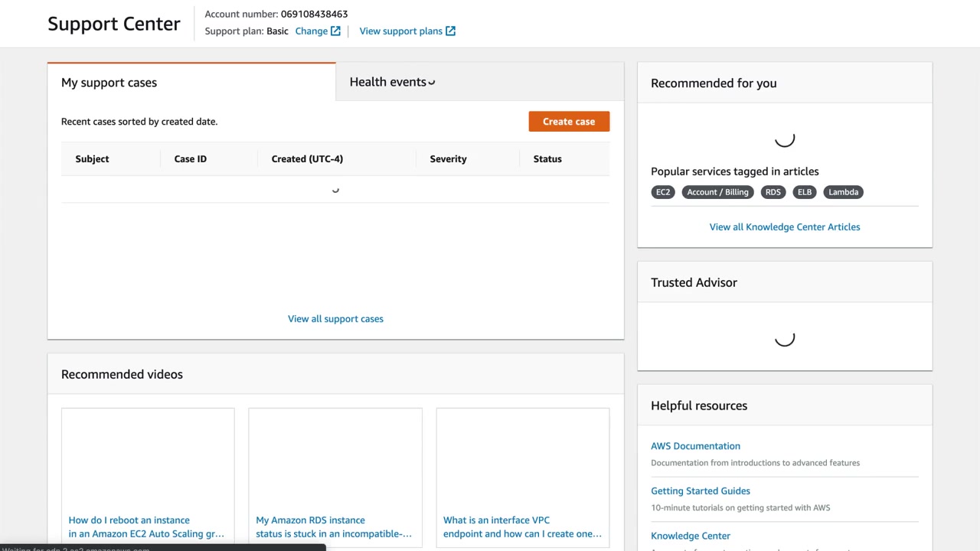
Task: Select the Lambda service tag
Action: [x=843, y=192]
